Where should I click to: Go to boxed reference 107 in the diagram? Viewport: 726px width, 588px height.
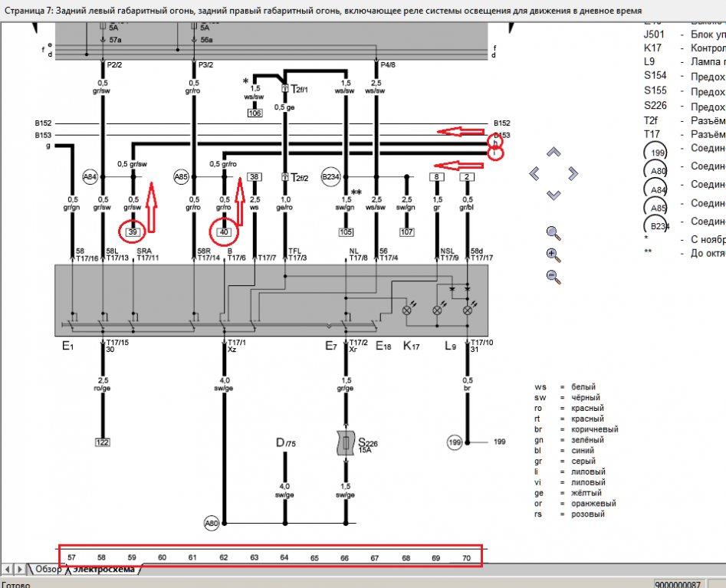tap(406, 231)
